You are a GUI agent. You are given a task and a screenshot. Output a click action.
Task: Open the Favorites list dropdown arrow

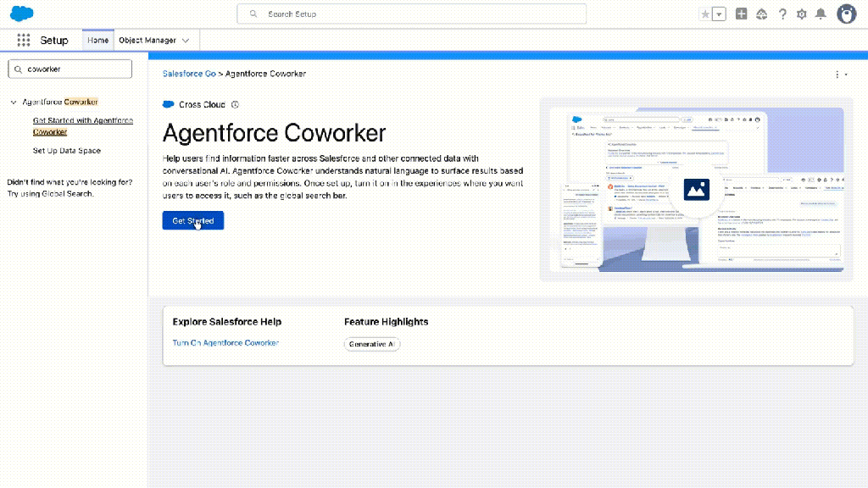(x=719, y=14)
